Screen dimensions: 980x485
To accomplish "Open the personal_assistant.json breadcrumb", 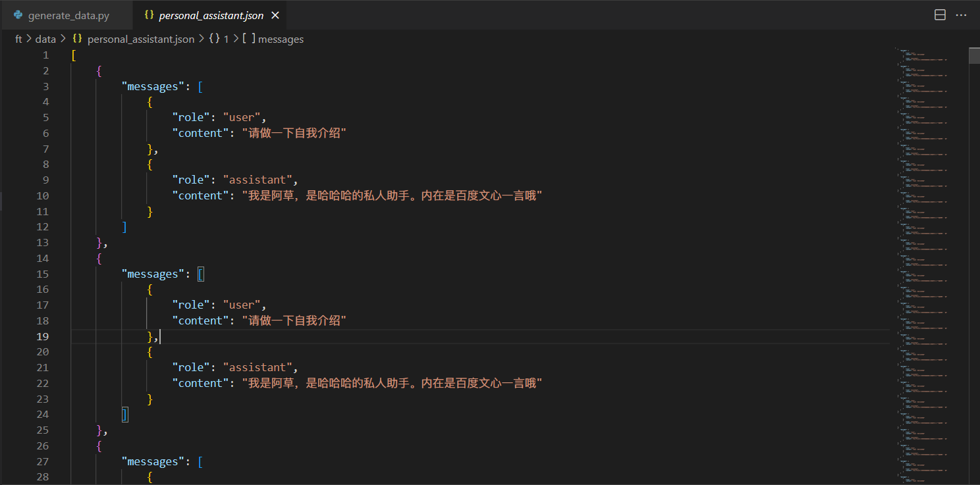I will click(x=141, y=39).
